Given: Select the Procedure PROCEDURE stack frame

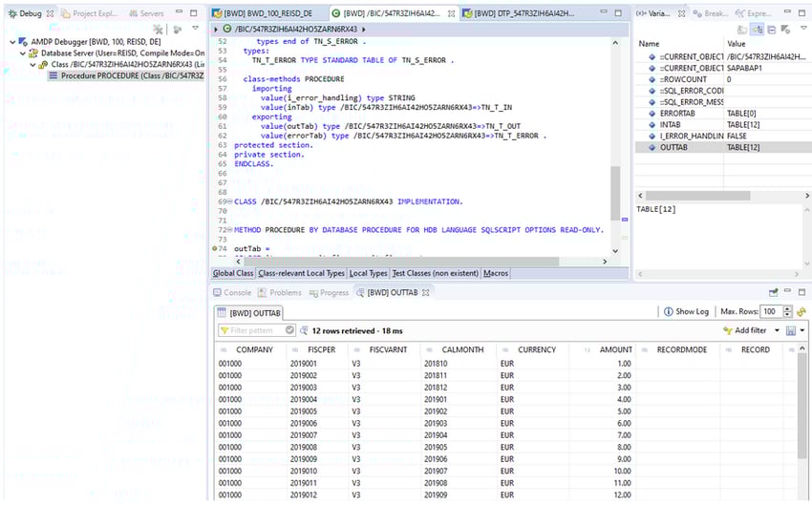Looking at the screenshot, I should (126, 76).
